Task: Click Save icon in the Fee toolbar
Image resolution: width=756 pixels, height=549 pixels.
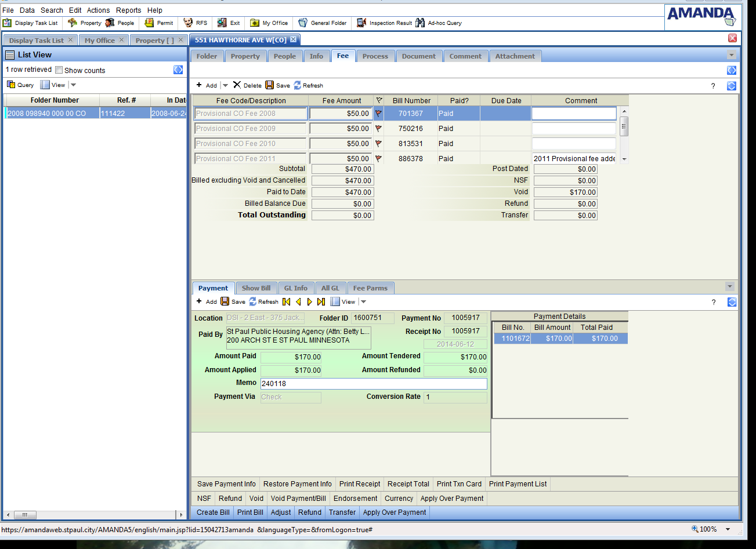Action: point(270,85)
